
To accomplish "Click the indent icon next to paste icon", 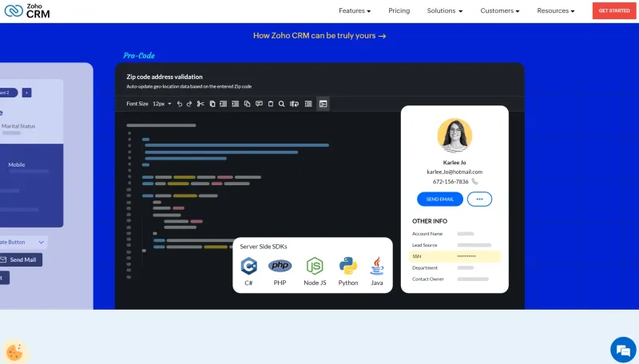I will (x=224, y=104).
